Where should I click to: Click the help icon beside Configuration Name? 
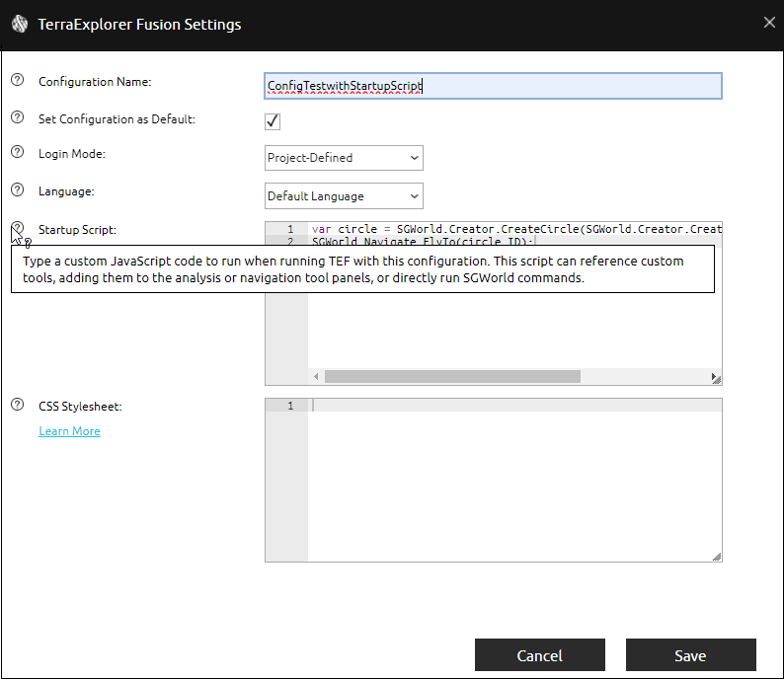click(18, 80)
